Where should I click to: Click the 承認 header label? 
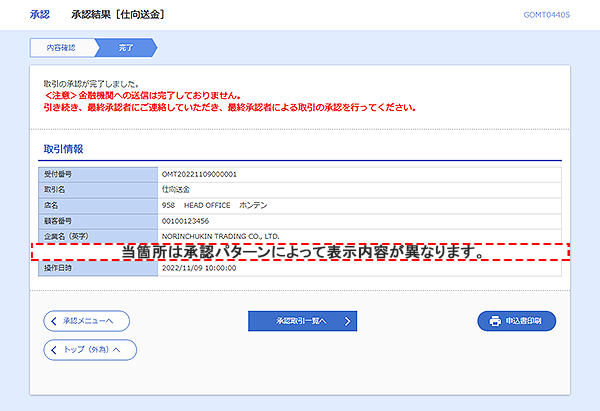point(40,15)
